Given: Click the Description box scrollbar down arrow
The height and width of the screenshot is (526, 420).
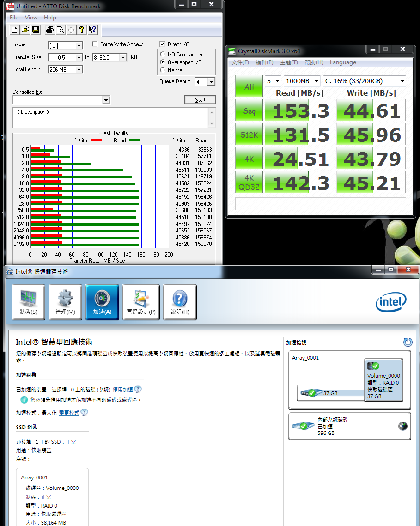Looking at the screenshot, I should pos(212,124).
